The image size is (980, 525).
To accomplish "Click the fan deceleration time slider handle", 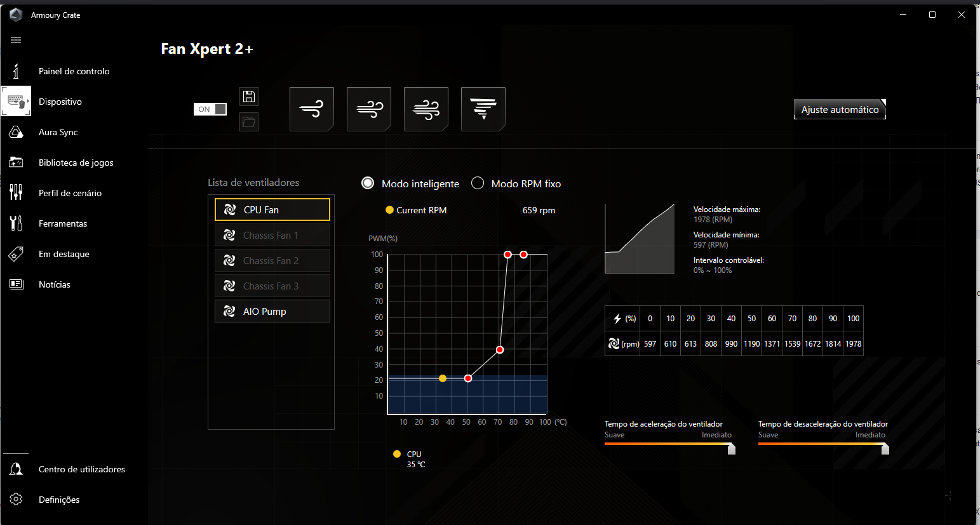I will (885, 449).
